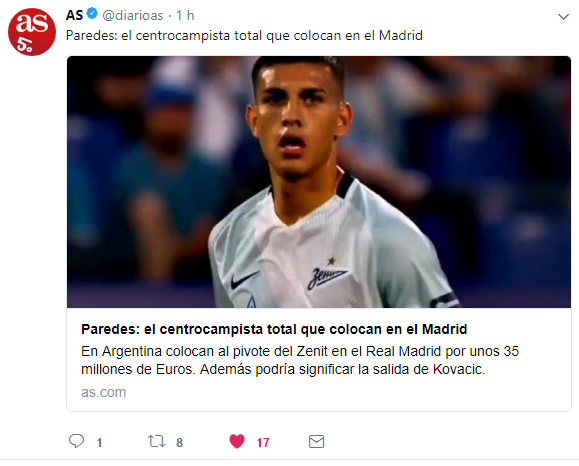Image resolution: width=579 pixels, height=466 pixels.
Task: Click the as.com domain link
Action: point(103,392)
